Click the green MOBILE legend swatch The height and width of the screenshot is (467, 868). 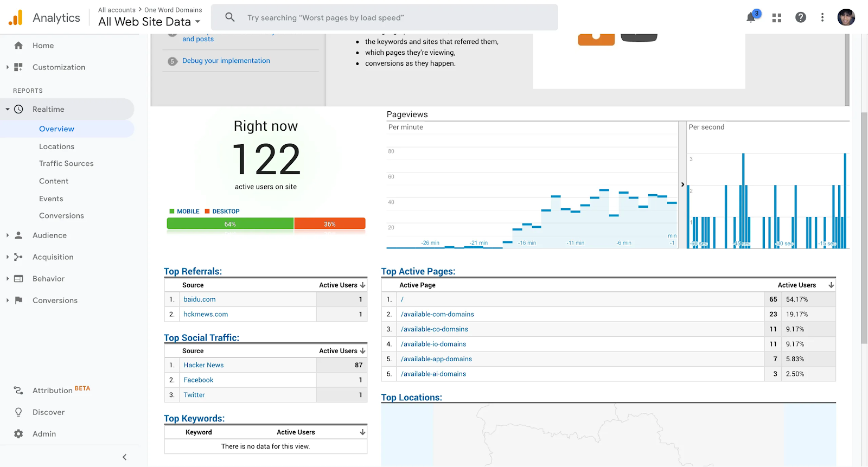[x=172, y=212]
